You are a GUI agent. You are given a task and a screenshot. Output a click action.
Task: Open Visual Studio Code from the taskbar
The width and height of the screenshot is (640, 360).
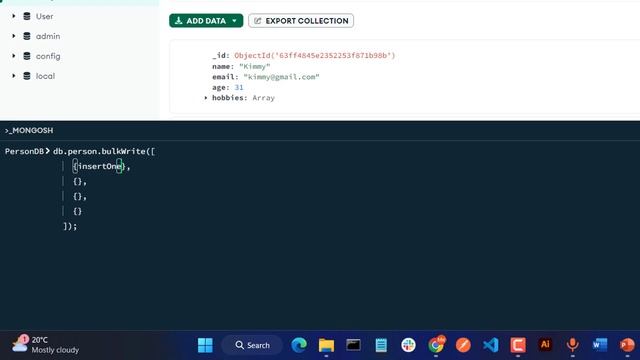490,345
